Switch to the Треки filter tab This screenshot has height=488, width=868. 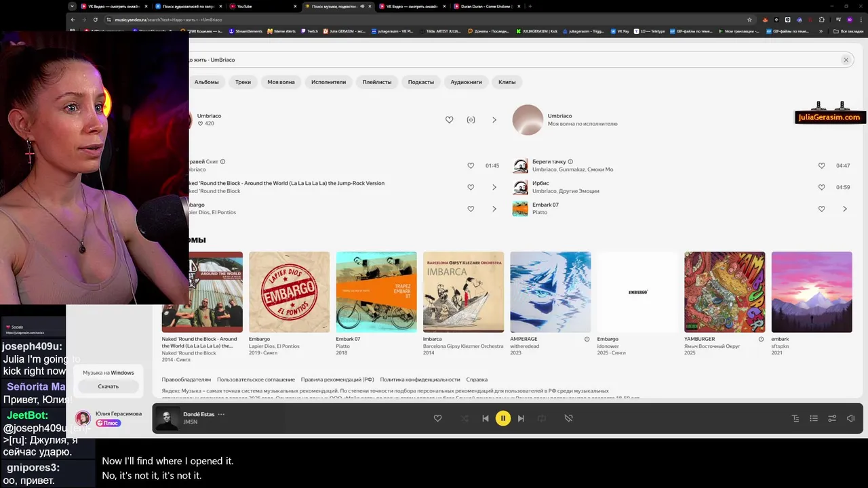243,82
